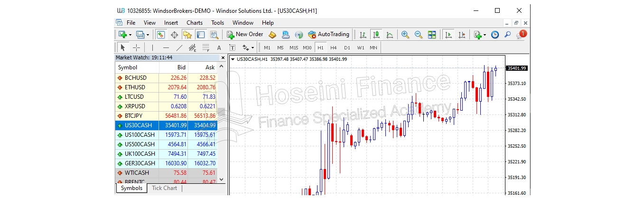Switch to the Tick Chart tab
The image size is (644, 199).
(164, 188)
